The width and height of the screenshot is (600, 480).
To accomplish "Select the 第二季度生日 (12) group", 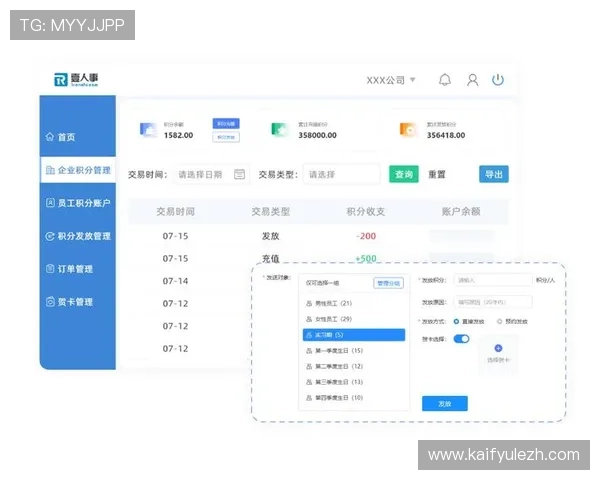I will [x=354, y=366].
